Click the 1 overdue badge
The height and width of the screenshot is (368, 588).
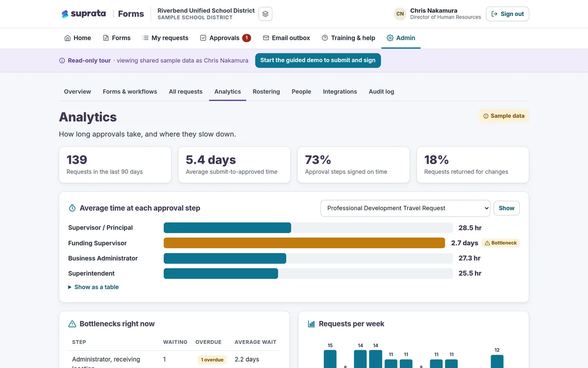[x=212, y=360]
